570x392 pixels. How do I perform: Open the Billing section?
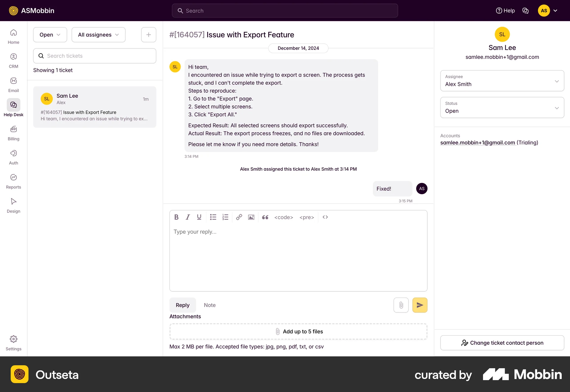point(13,129)
